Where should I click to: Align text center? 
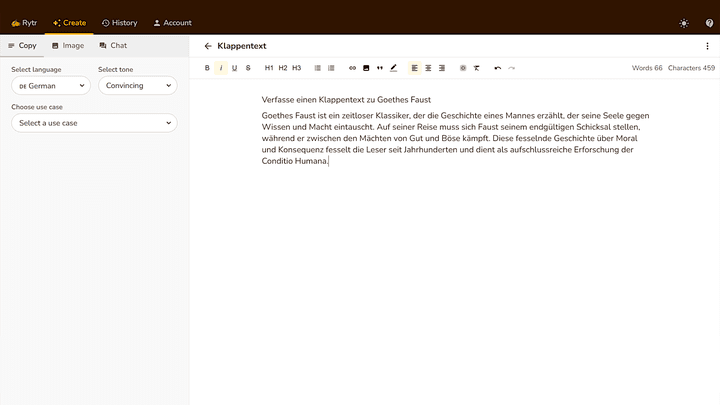pyautogui.click(x=428, y=68)
